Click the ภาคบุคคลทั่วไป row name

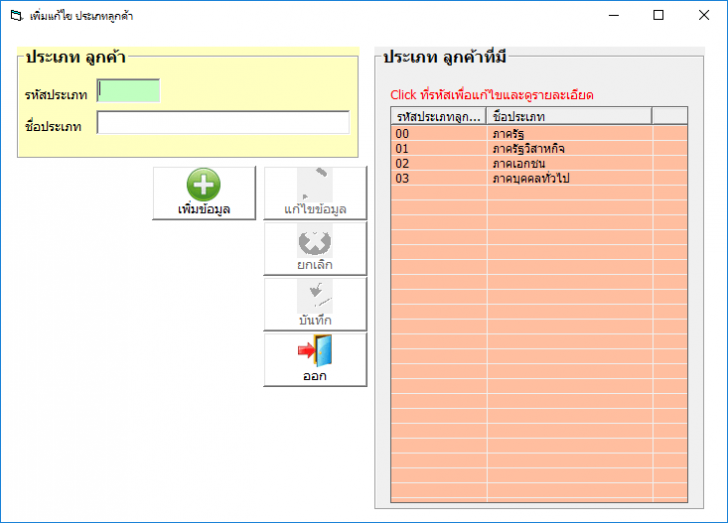pos(531,178)
